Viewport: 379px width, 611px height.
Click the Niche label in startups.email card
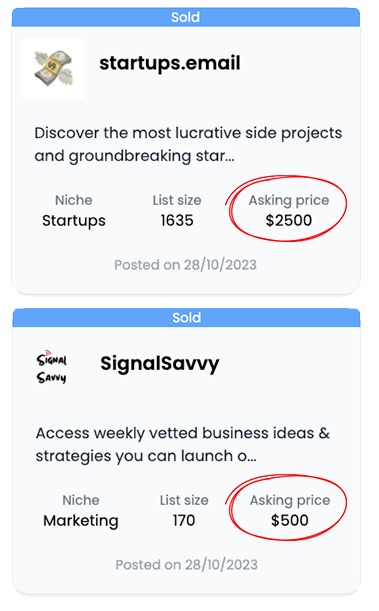point(74,200)
